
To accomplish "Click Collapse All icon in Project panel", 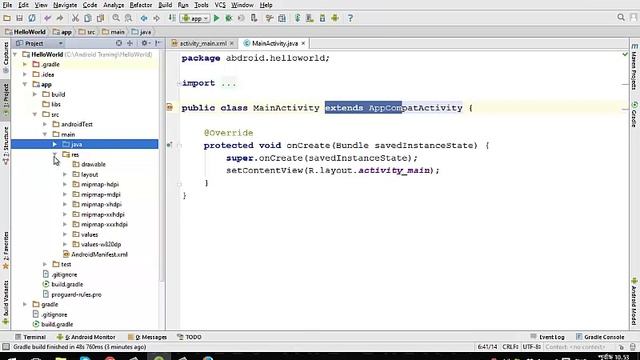I will (130, 43).
